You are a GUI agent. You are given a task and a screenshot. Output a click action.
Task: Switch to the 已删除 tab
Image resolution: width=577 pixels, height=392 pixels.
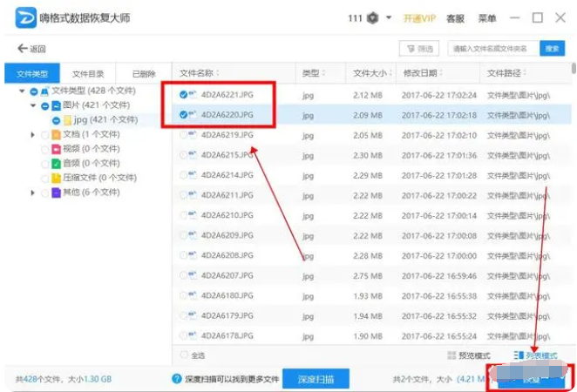point(144,74)
